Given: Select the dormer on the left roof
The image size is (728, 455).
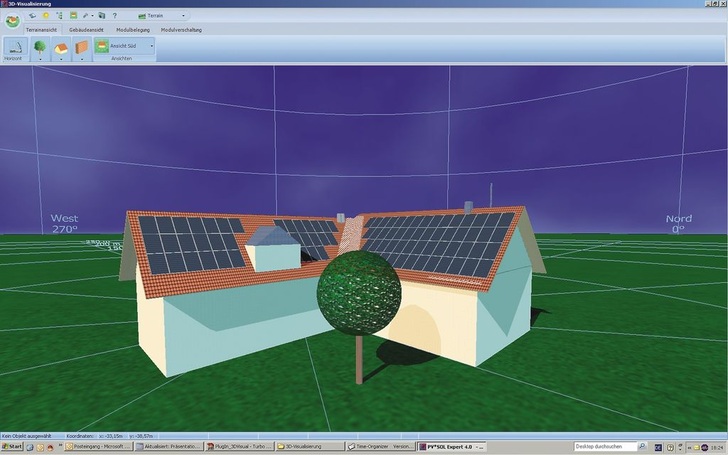Looking at the screenshot, I should tap(273, 248).
